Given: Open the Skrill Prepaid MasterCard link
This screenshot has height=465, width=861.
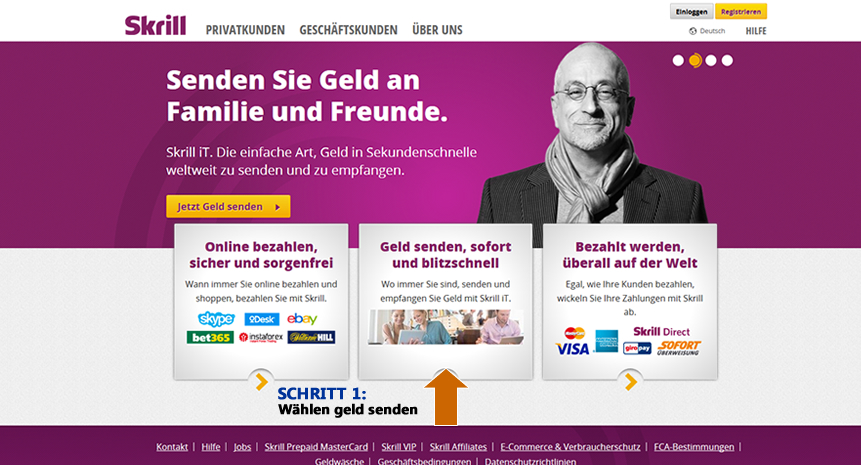Looking at the screenshot, I should coord(316,447).
